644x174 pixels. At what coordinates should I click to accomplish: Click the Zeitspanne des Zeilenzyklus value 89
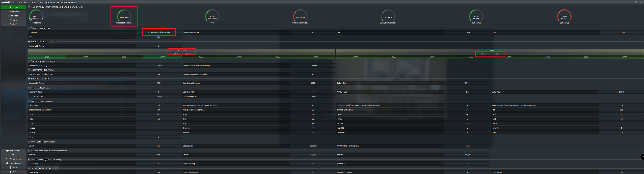(159, 110)
